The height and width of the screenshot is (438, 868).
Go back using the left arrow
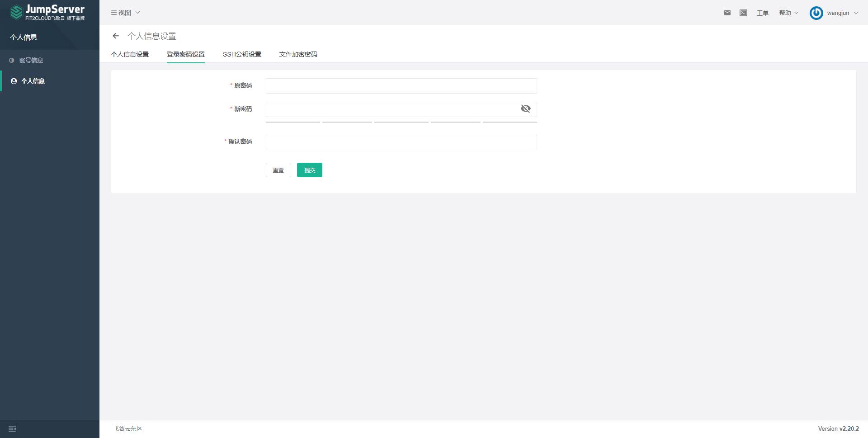[116, 36]
